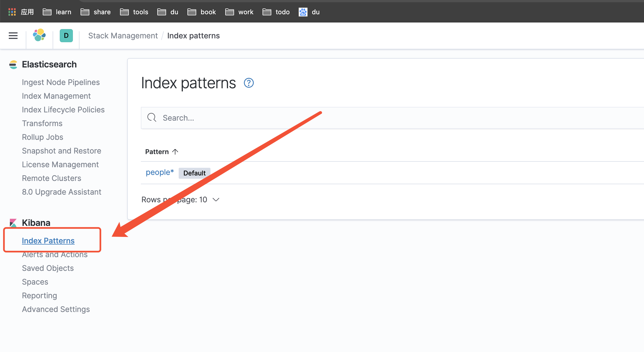
Task: Click the Baidu du bookmark icon
Action: pos(303,12)
